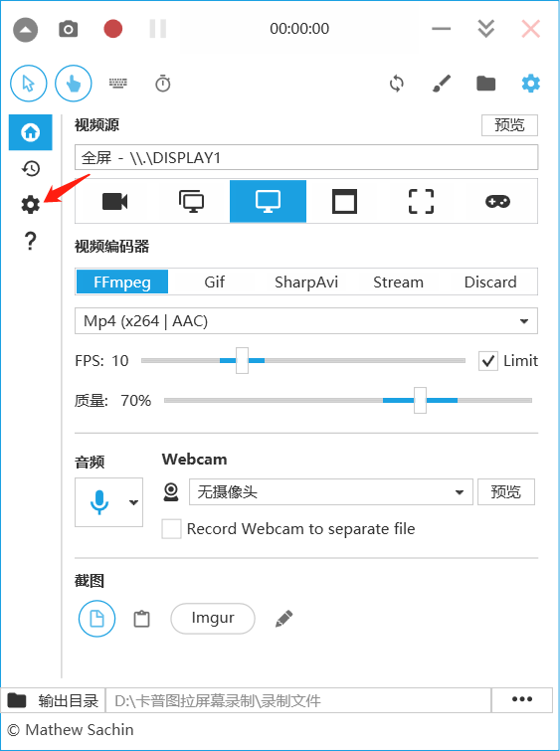Open recent history in sidebar
This screenshot has width=560, height=751.
point(31,168)
